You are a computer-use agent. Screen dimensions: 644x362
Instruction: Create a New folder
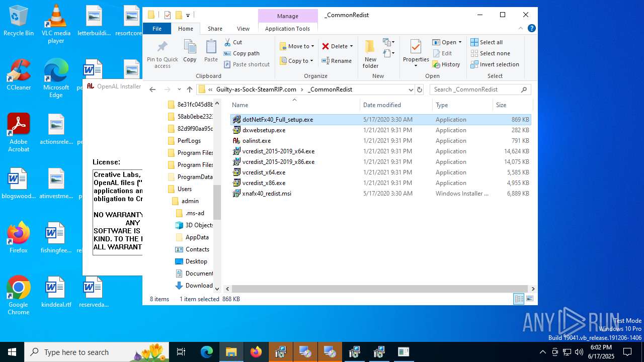(x=370, y=54)
